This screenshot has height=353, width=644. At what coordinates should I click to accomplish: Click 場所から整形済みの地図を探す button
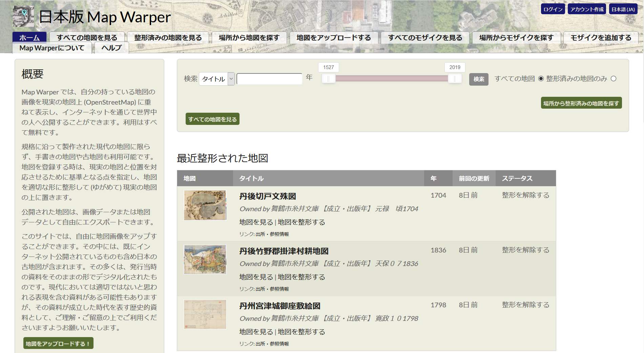(581, 103)
